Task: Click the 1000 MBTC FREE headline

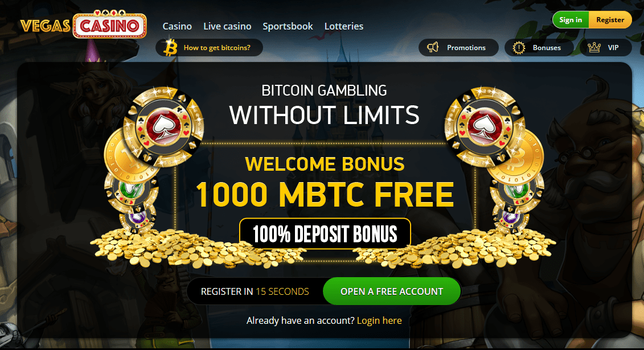Action: point(325,195)
